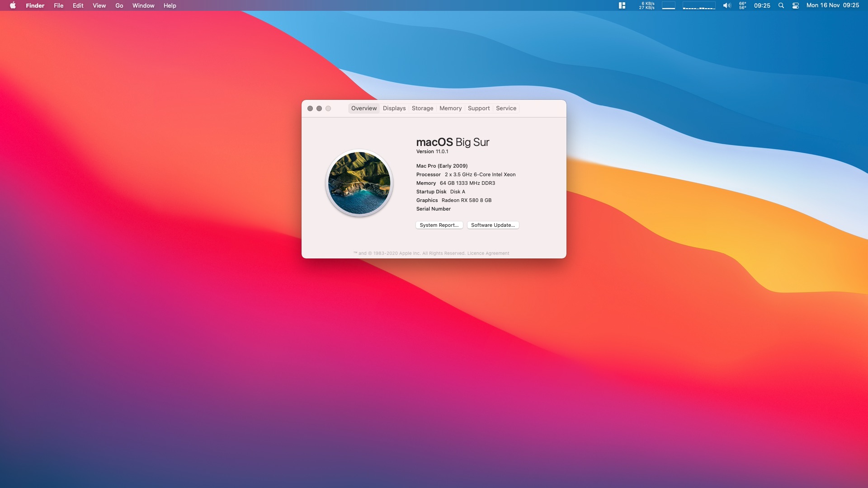868x488 pixels.
Task: Click the temperature sensor readout in the menu bar
Action: (742, 5)
